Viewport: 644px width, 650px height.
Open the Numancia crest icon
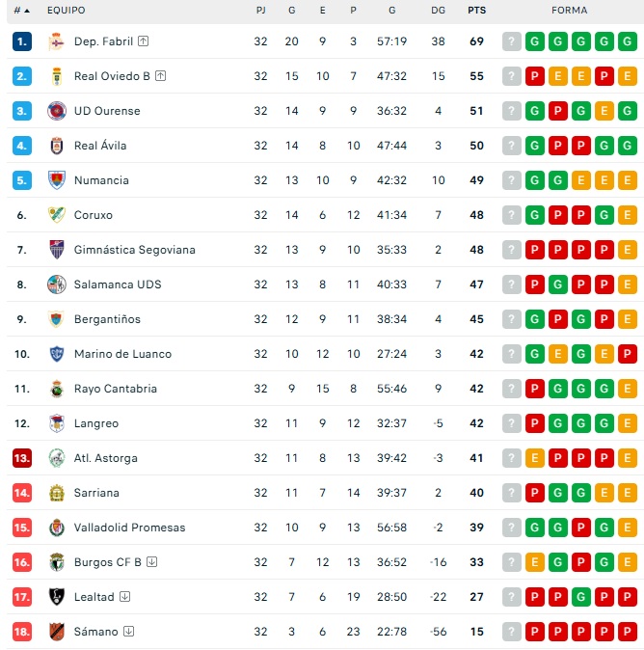tap(57, 180)
